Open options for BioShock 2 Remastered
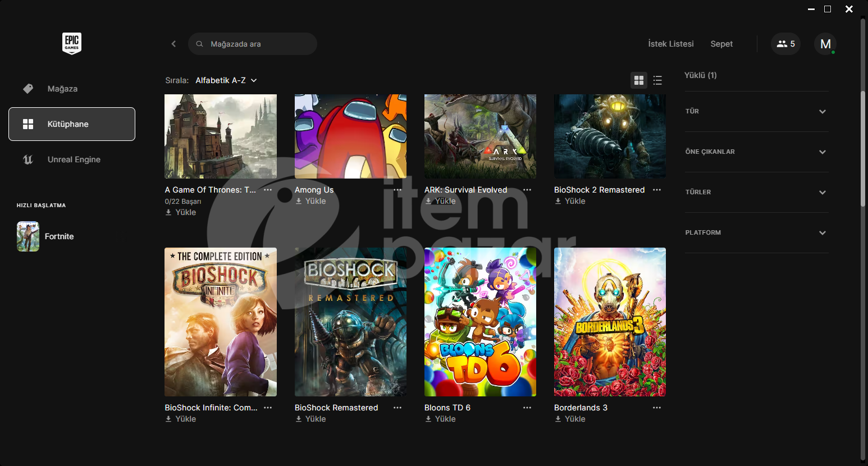 [657, 190]
